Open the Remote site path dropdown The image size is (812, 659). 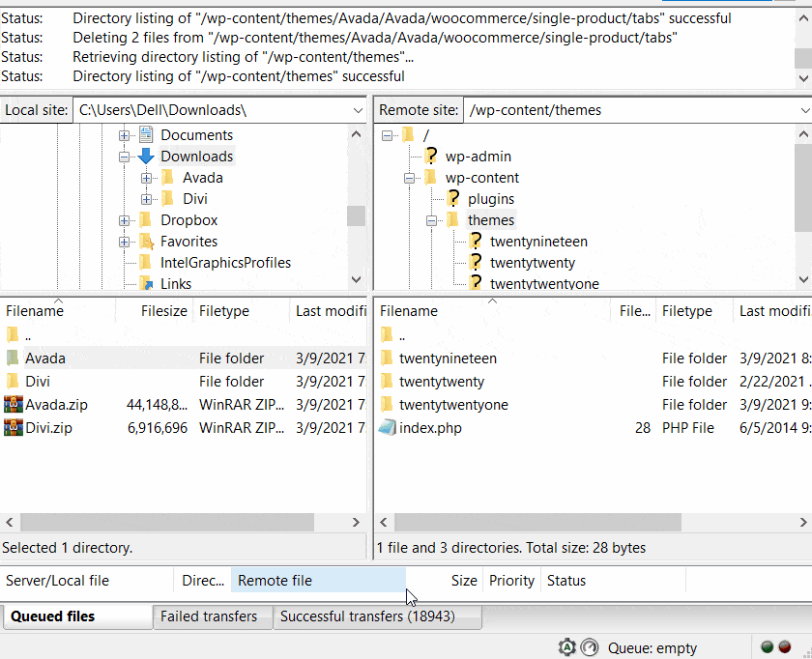[x=803, y=110]
